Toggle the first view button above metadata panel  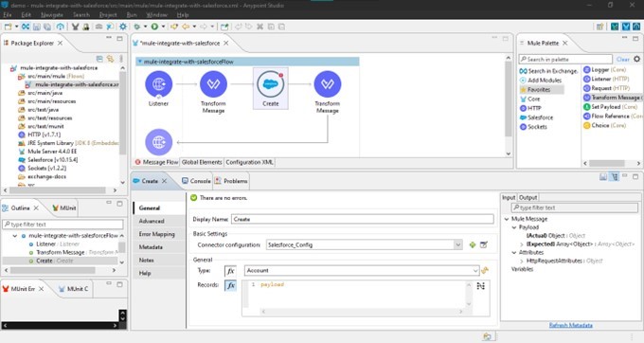(603, 176)
